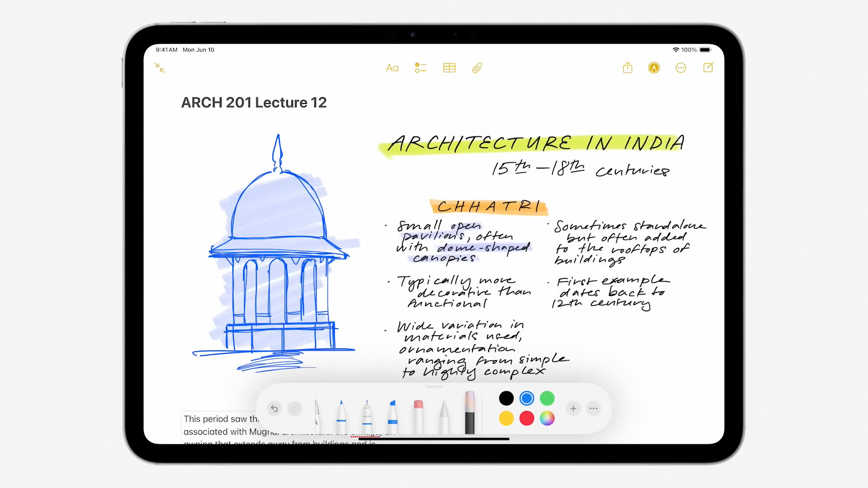868x488 pixels.
Task: Select the fountain pen tool
Action: 365,411
